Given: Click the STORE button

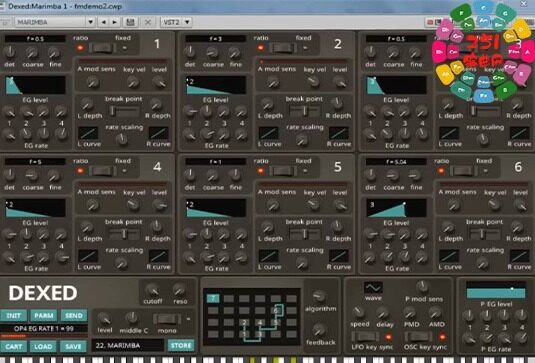Looking at the screenshot, I should point(181,346).
